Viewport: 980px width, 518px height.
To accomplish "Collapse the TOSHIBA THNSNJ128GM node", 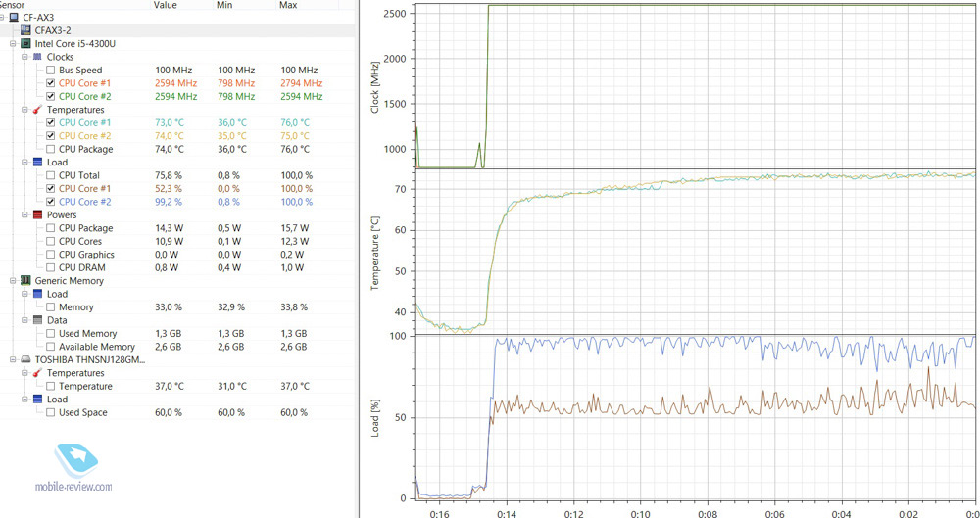I will [x=13, y=360].
